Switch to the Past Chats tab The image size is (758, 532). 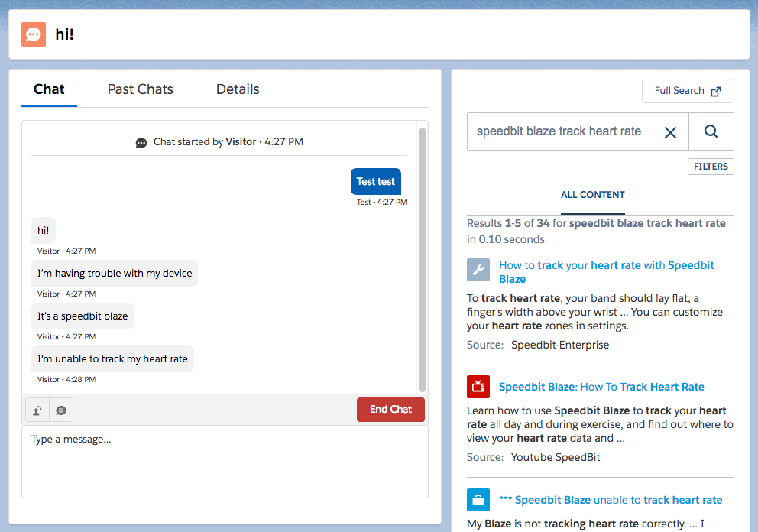tap(140, 89)
